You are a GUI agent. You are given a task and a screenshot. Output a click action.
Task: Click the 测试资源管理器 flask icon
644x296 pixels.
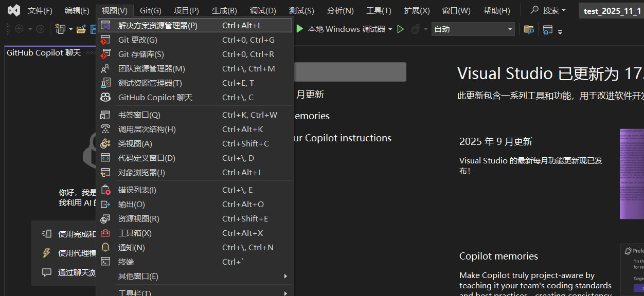tap(105, 83)
